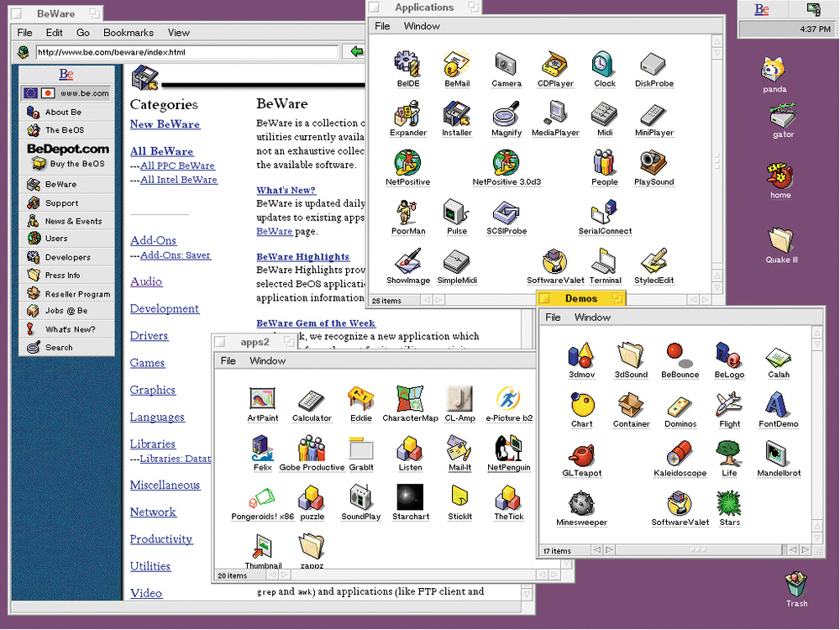Open the Go menu in browser

pyautogui.click(x=83, y=33)
